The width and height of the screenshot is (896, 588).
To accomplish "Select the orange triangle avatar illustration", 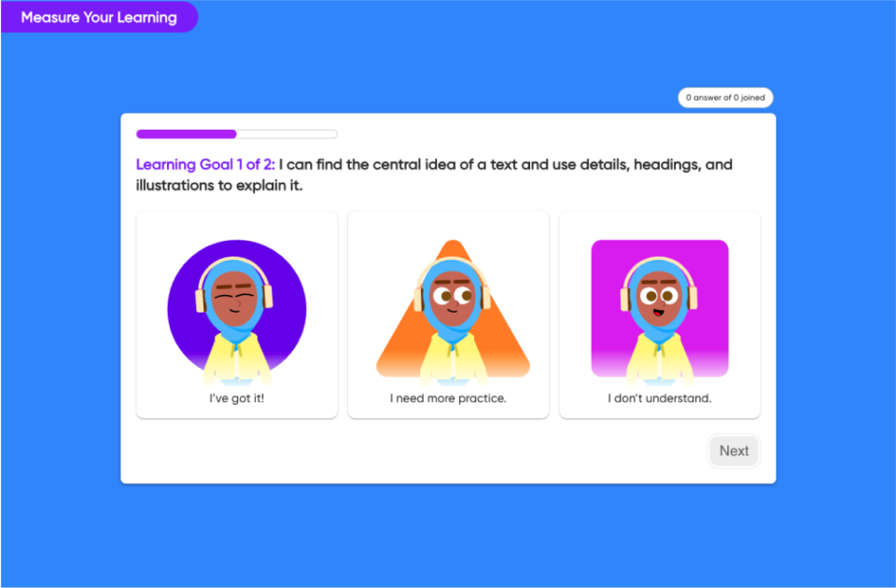I will point(453,312).
